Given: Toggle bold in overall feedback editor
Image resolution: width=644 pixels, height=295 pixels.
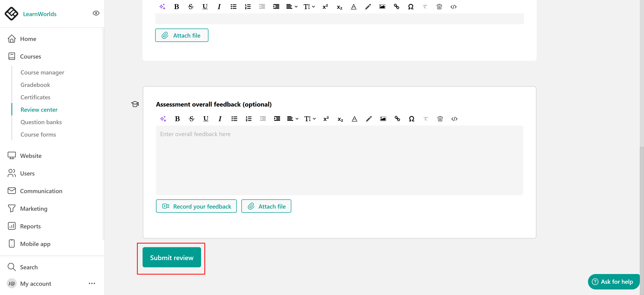Looking at the screenshot, I should coord(177,119).
